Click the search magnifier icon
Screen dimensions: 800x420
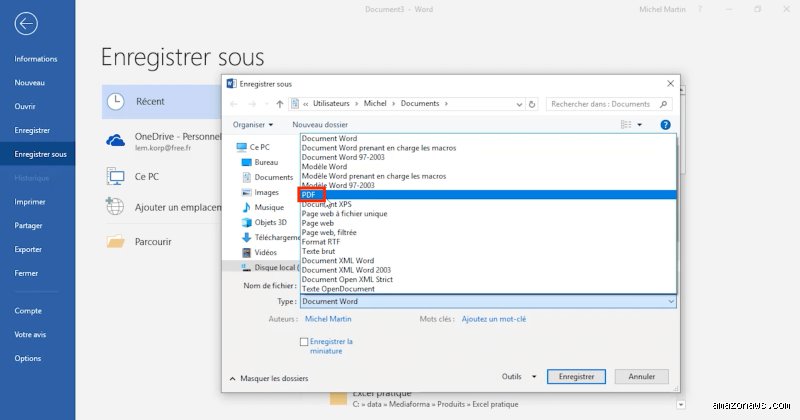point(663,104)
